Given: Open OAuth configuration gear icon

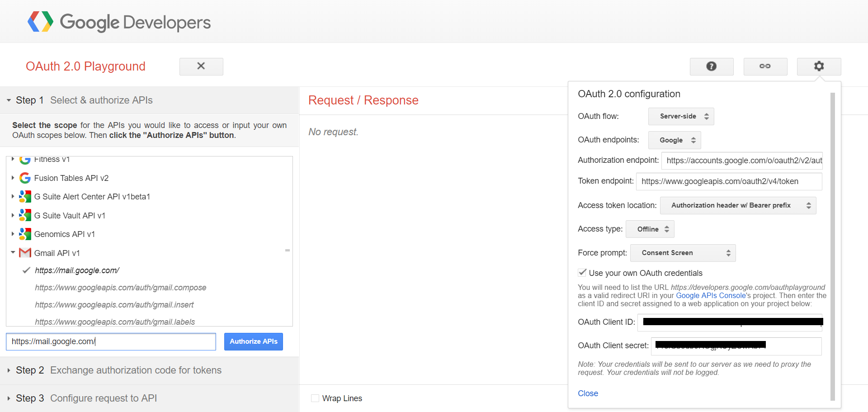Looking at the screenshot, I should coord(819,66).
